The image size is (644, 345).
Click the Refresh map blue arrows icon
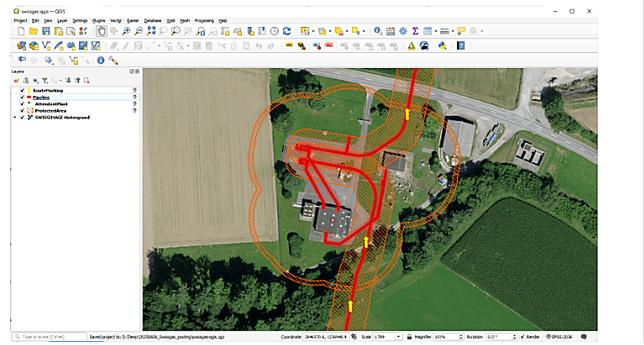coord(287,32)
